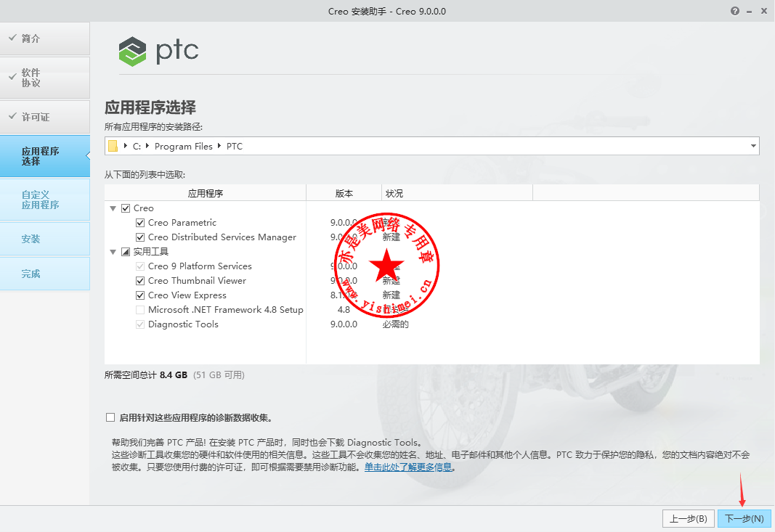The height and width of the screenshot is (532, 775).
Task: Click the breadcrumb arrow before Program Files
Action: (147, 146)
